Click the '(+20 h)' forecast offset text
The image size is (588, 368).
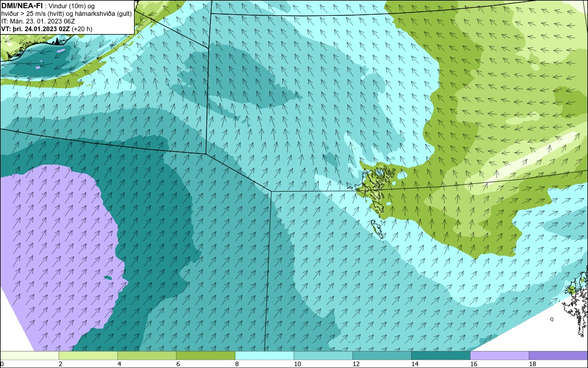(82, 29)
